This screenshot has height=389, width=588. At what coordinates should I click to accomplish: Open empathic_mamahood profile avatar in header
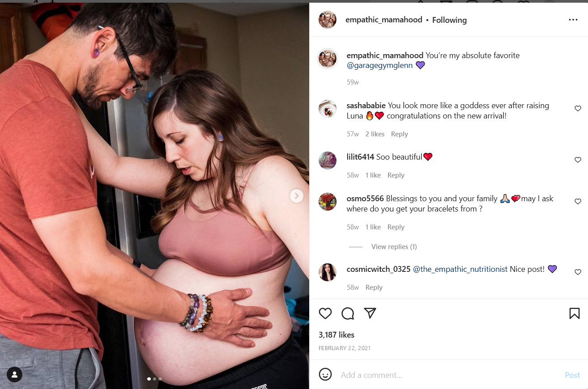[328, 20]
